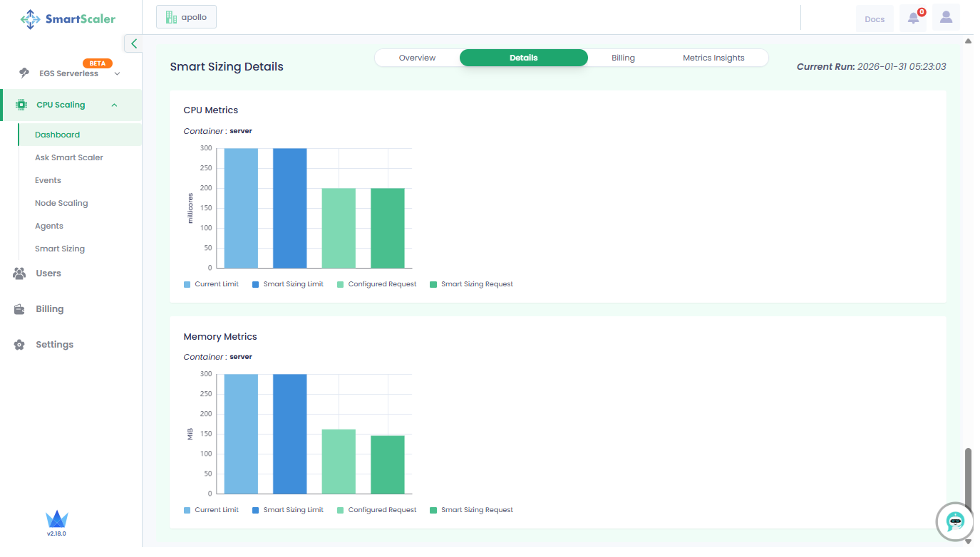Viewport: 980px width, 557px height.
Task: Toggle Configured Request legend in Memory Metrics
Action: point(376,510)
